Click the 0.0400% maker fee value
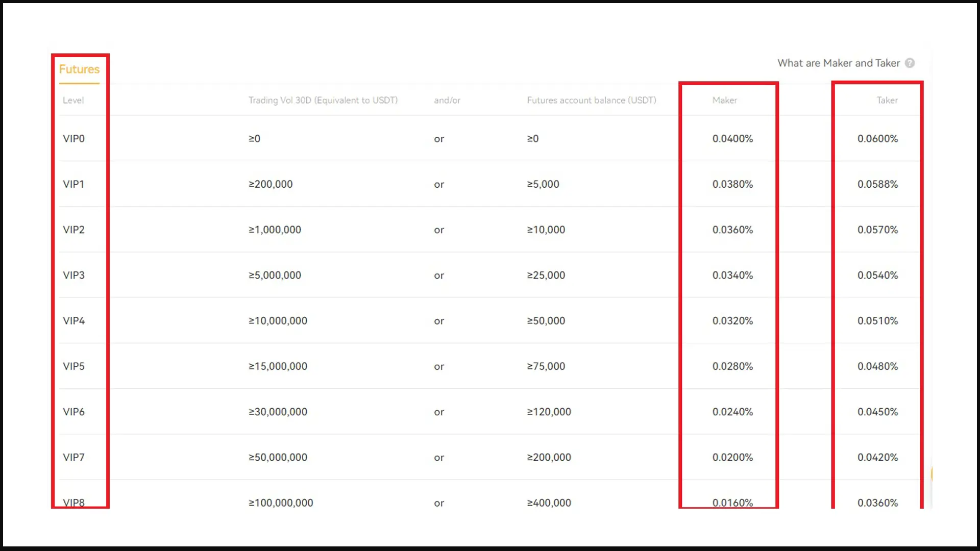Image resolution: width=980 pixels, height=551 pixels. coord(732,139)
